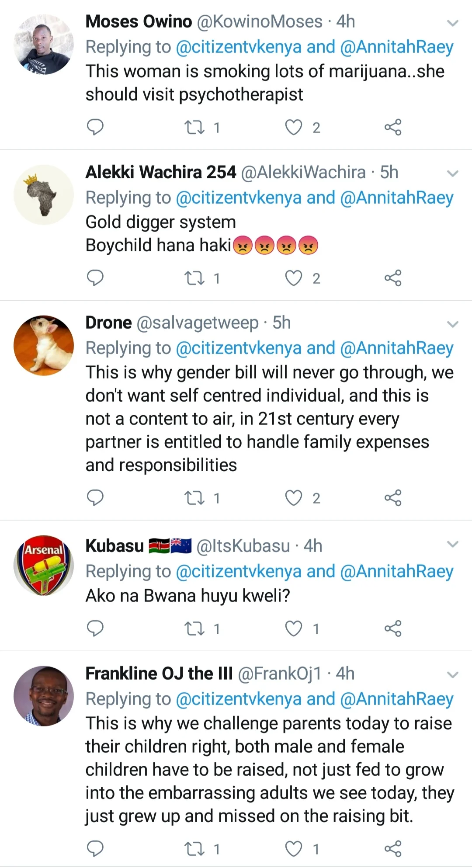This screenshot has height=868, width=472.
Task: Open @citizentvkenya mention in Moses Owino's reply
Action: [x=239, y=47]
